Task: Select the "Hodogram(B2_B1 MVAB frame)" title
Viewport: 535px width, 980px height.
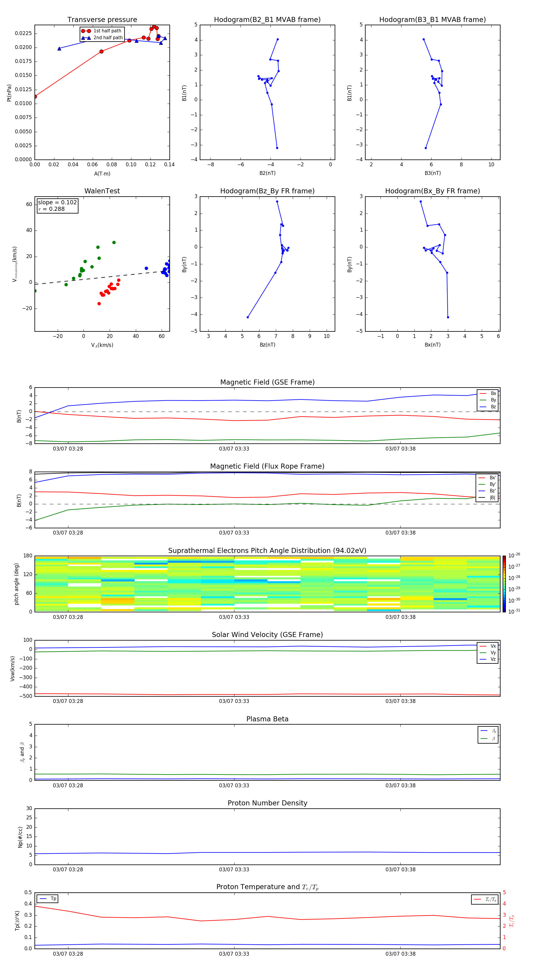Action: (267, 20)
